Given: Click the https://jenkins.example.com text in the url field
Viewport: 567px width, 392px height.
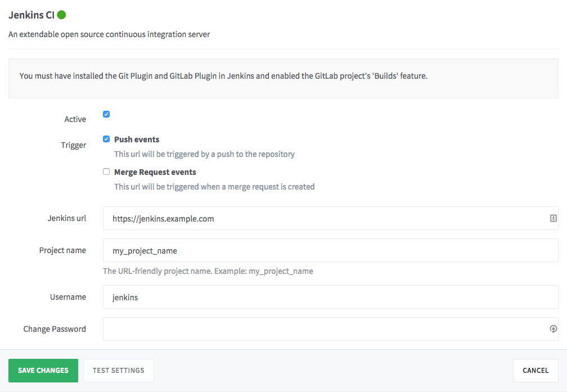Looking at the screenshot, I should [164, 218].
